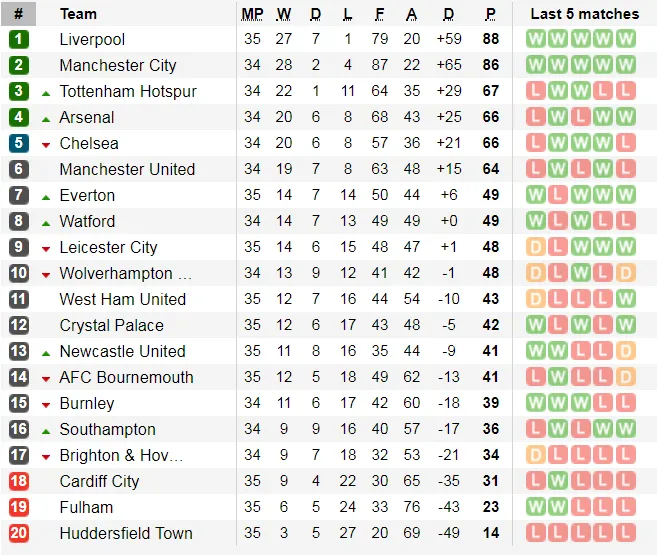This screenshot has height=555, width=657.
Task: Open the Crystal Palace team link
Action: tap(112, 325)
